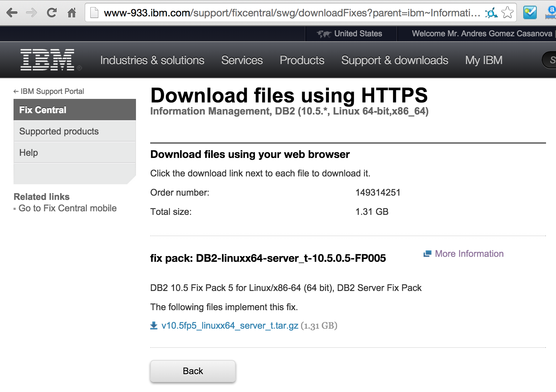Viewport: 556px width, 392px height.
Task: Reload the page with refresh icon
Action: click(x=52, y=13)
